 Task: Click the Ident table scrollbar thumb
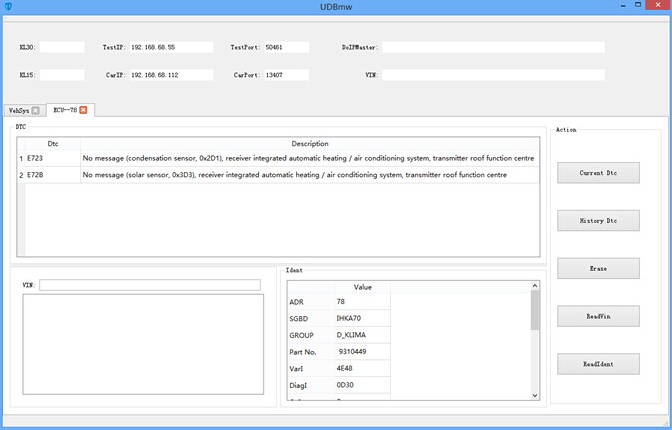click(535, 310)
